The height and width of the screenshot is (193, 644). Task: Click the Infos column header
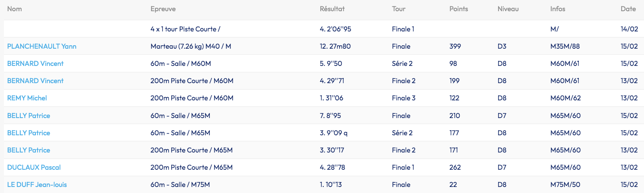point(558,9)
